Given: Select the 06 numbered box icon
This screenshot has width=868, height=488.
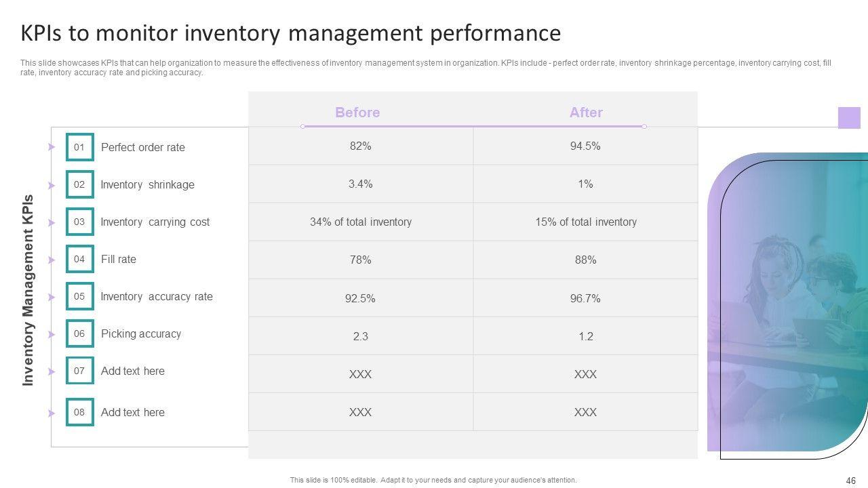Looking at the screenshot, I should click(79, 333).
